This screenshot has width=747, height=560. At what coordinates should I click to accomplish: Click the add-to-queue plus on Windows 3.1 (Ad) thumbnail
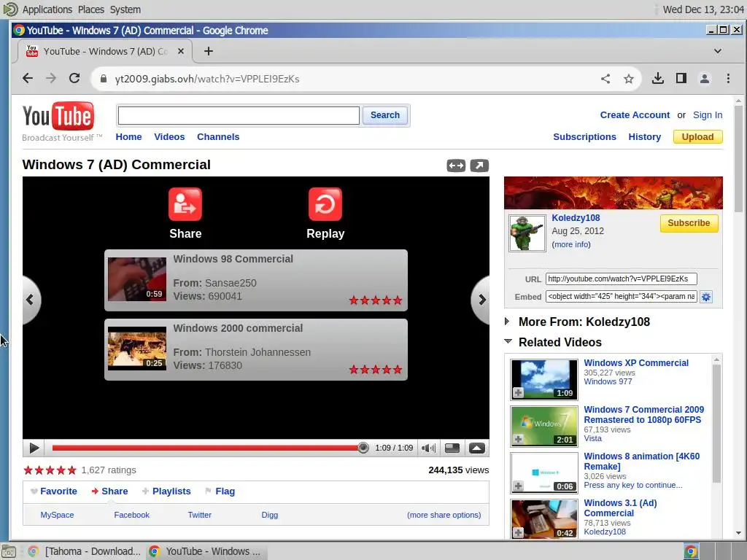coord(519,532)
